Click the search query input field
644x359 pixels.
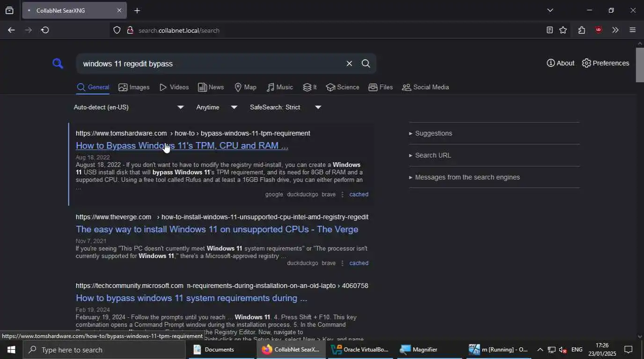point(211,64)
